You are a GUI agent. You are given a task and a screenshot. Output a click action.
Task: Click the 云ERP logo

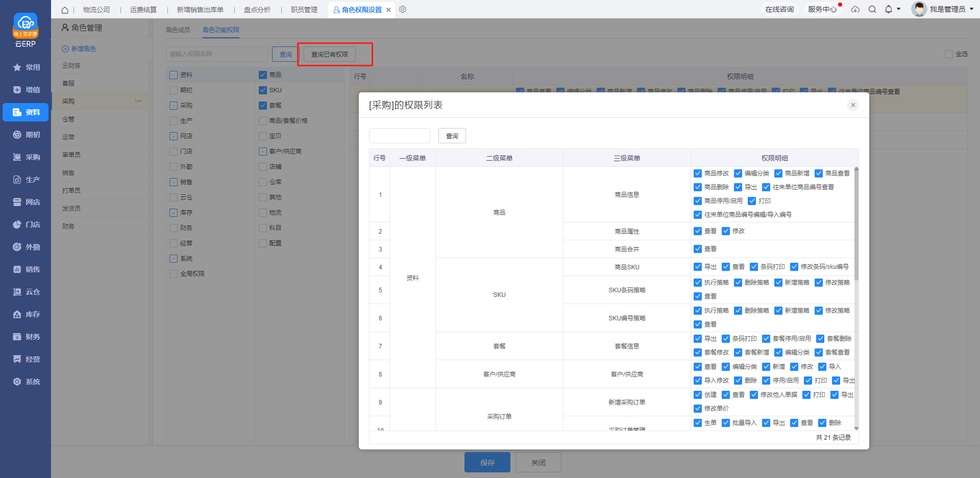click(x=26, y=30)
